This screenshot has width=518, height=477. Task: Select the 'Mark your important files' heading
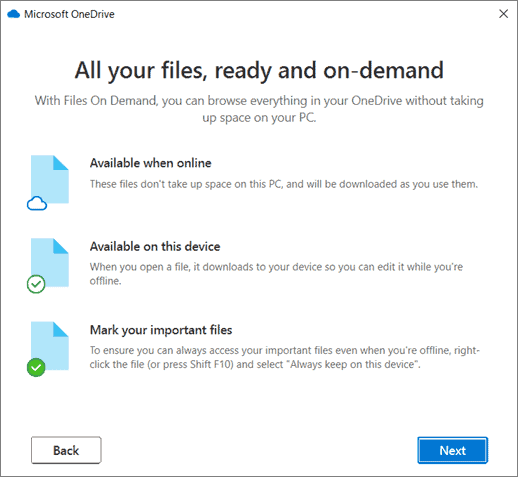(161, 330)
